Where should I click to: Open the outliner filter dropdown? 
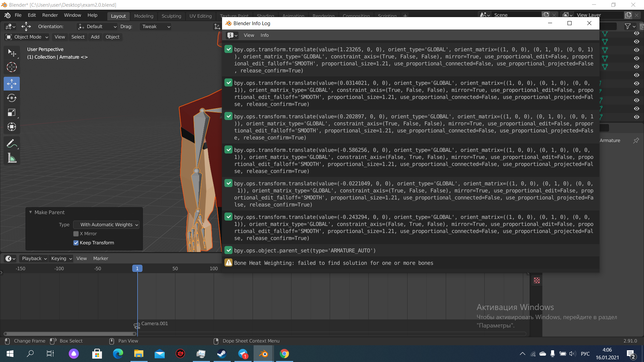tap(630, 26)
